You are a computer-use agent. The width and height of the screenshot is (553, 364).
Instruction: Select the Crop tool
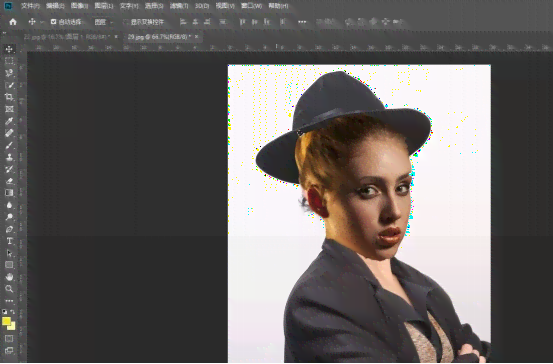[9, 97]
